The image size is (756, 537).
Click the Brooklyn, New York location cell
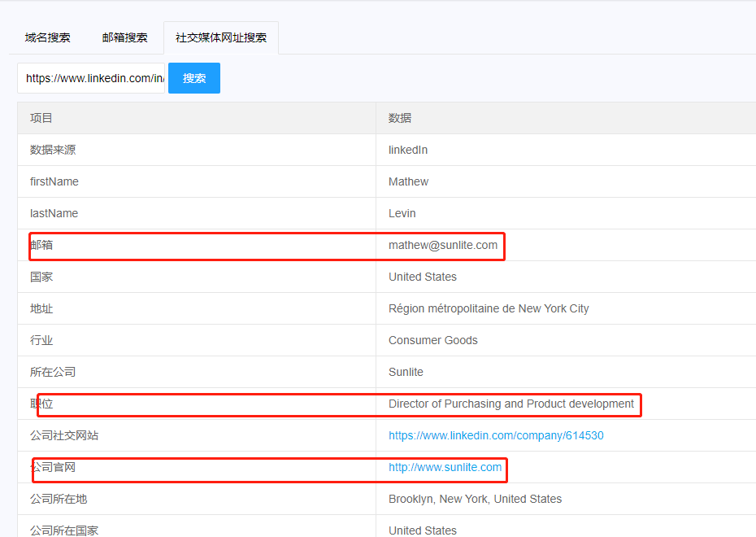pos(475,499)
